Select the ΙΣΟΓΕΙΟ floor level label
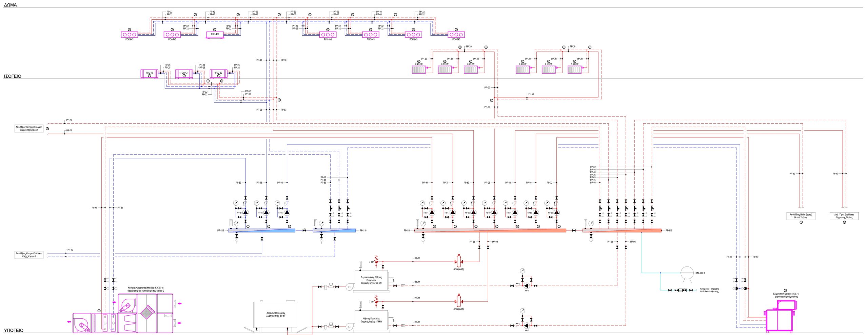868x335 pixels. tap(13, 76)
